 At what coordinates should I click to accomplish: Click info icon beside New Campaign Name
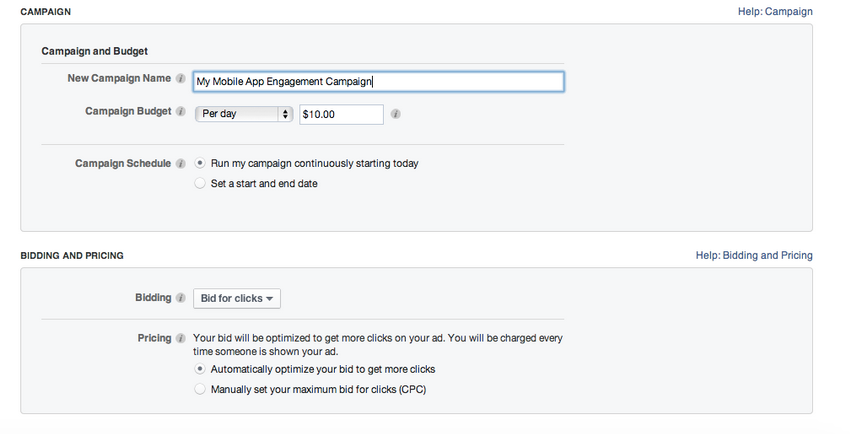pos(181,78)
